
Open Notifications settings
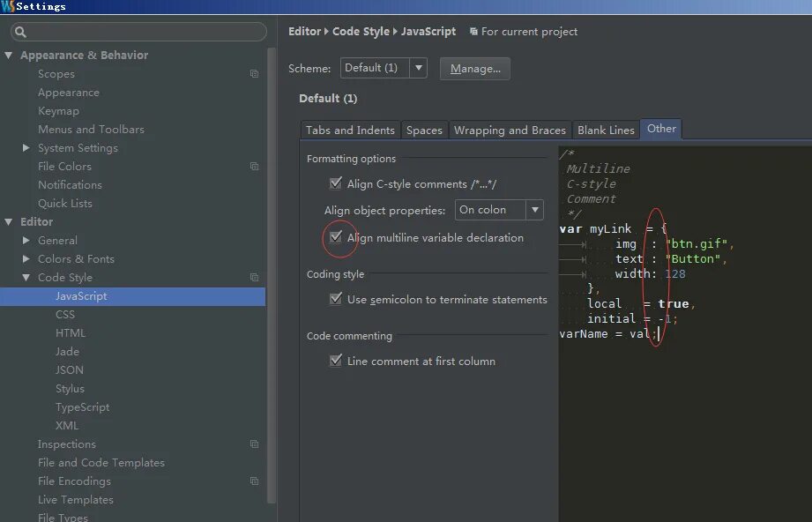(x=70, y=185)
